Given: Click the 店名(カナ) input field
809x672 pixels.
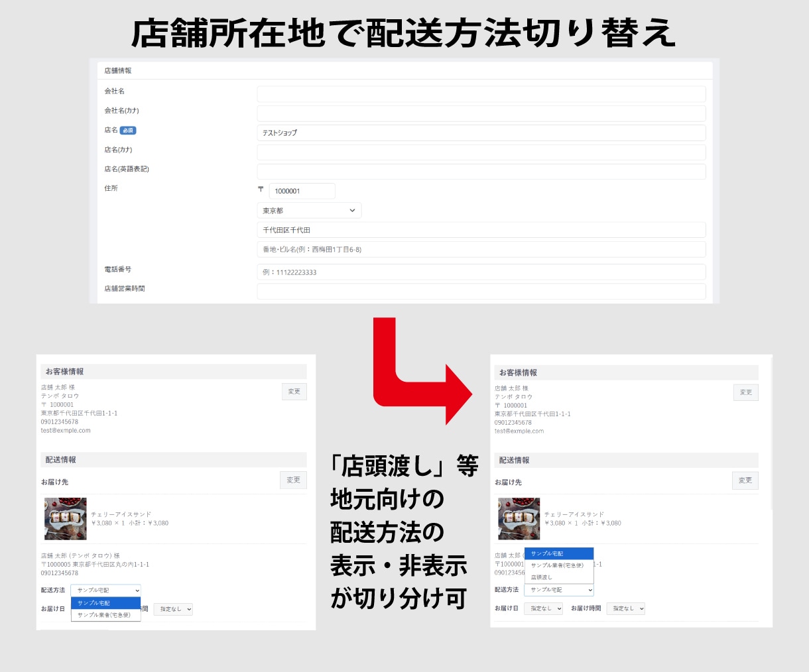Looking at the screenshot, I should click(x=481, y=152).
